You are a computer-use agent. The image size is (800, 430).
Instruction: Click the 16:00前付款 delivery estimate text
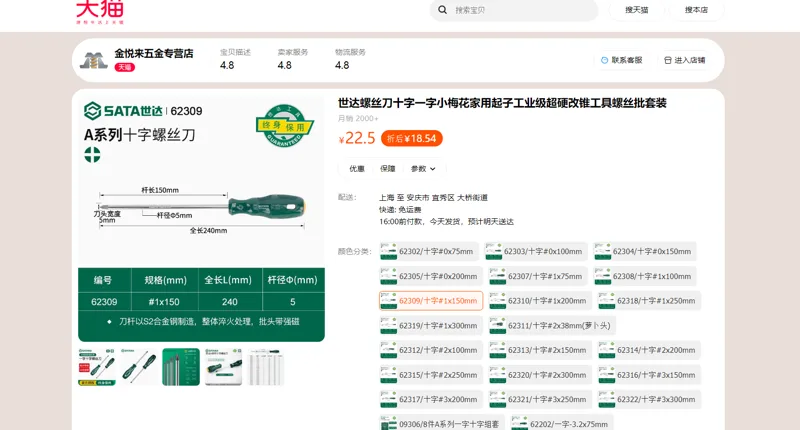pos(446,222)
